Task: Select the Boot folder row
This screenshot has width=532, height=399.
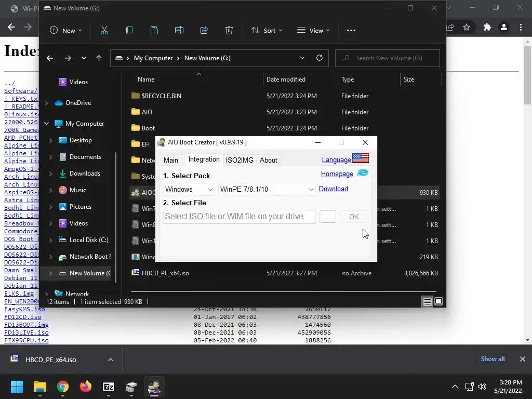Action: coord(286,128)
